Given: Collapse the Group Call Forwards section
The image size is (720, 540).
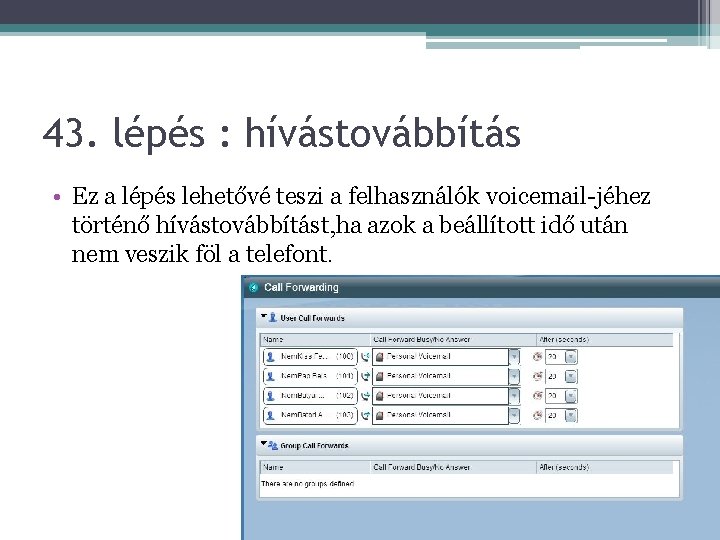Looking at the screenshot, I should pyautogui.click(x=264, y=444).
